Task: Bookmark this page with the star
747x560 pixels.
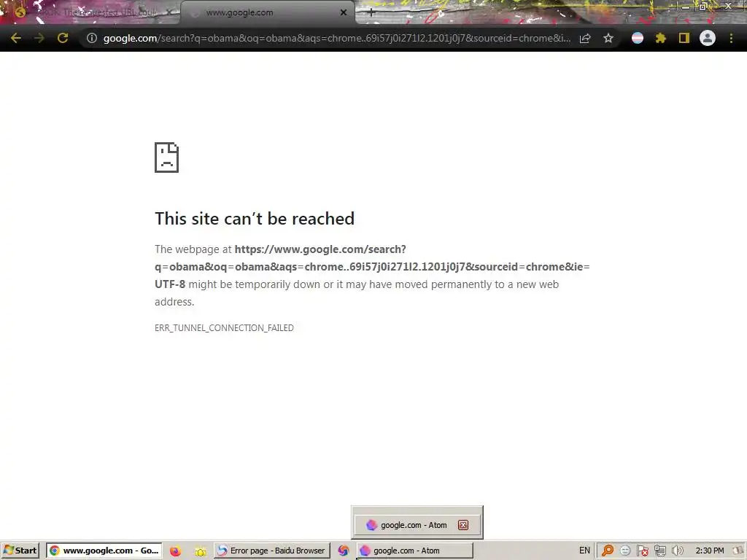Action: pos(608,38)
